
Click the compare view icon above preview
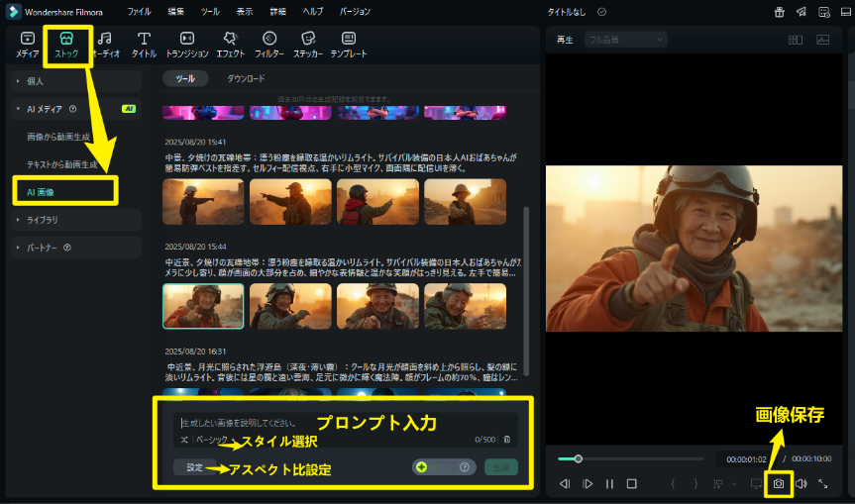click(x=795, y=40)
